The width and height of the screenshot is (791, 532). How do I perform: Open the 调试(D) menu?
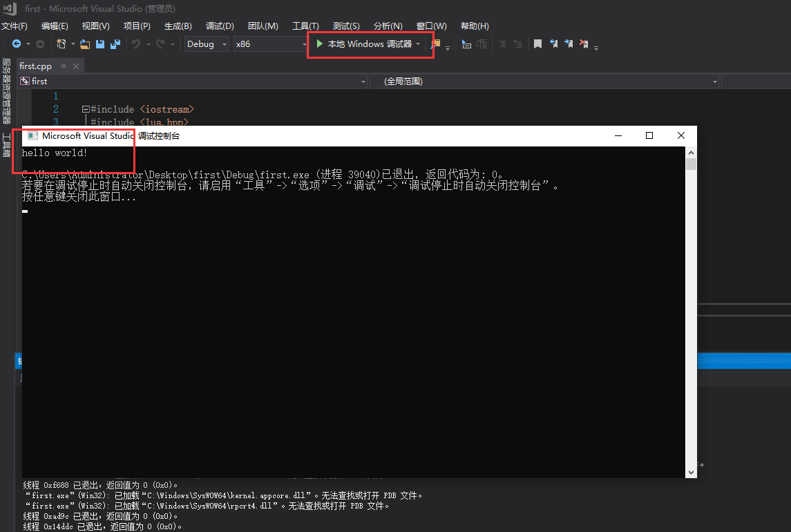219,26
